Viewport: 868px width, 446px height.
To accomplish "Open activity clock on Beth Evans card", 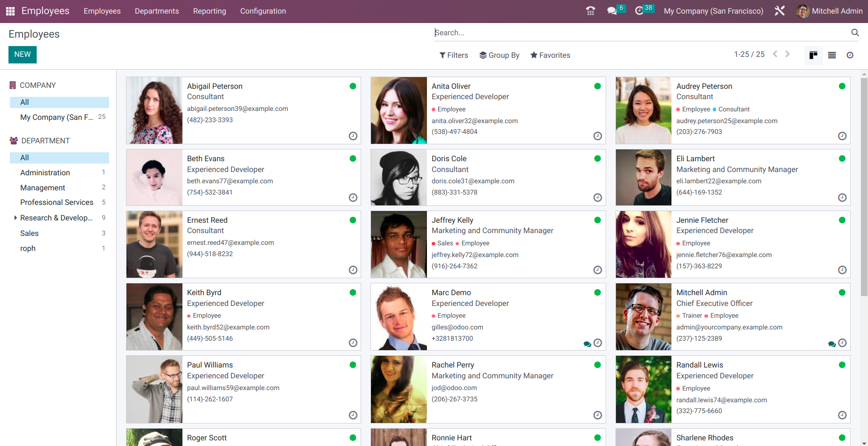I will (x=353, y=197).
